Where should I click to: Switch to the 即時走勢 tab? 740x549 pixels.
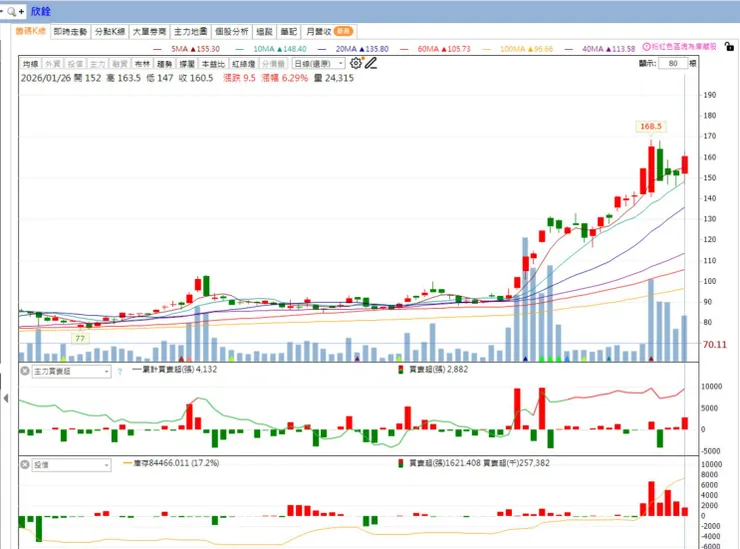pyautogui.click(x=70, y=32)
